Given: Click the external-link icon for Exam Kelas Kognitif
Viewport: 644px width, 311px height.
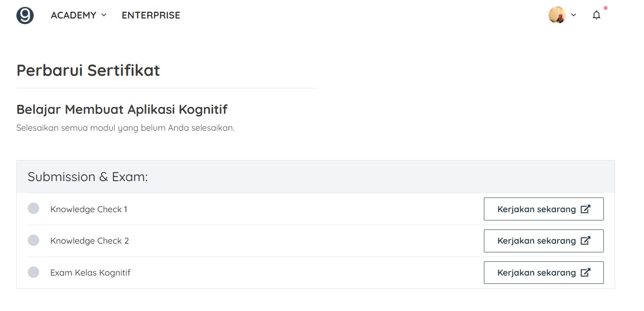Looking at the screenshot, I should [585, 273].
